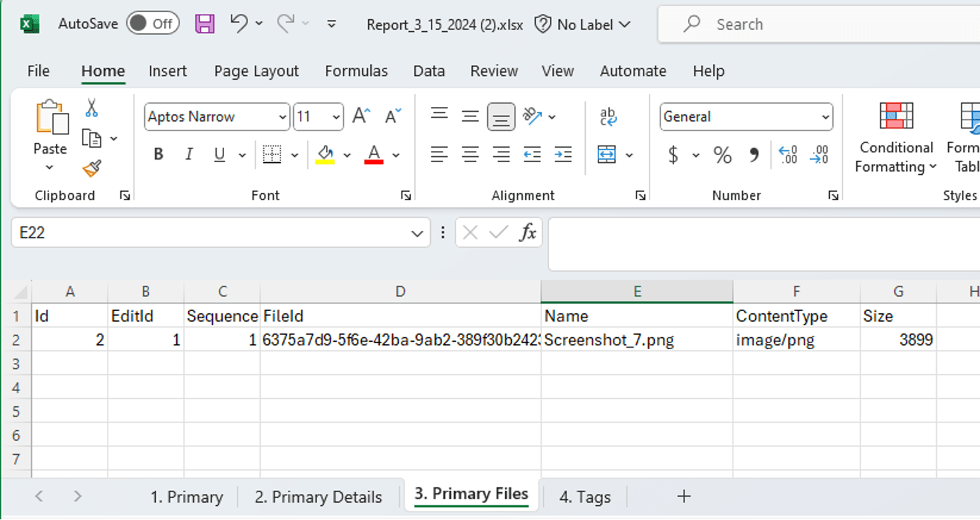This screenshot has width=980, height=520.
Task: Toggle Bold formatting
Action: tap(158, 155)
